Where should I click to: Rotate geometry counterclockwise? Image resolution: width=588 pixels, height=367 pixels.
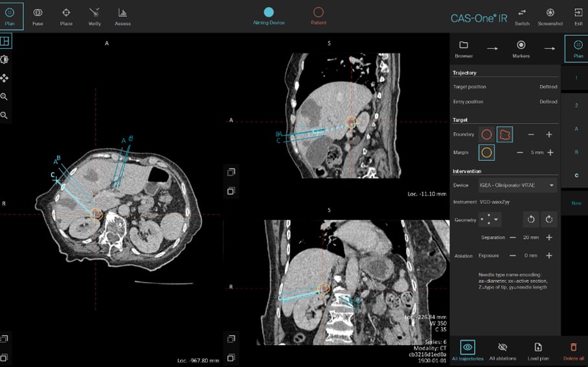pyautogui.click(x=531, y=219)
